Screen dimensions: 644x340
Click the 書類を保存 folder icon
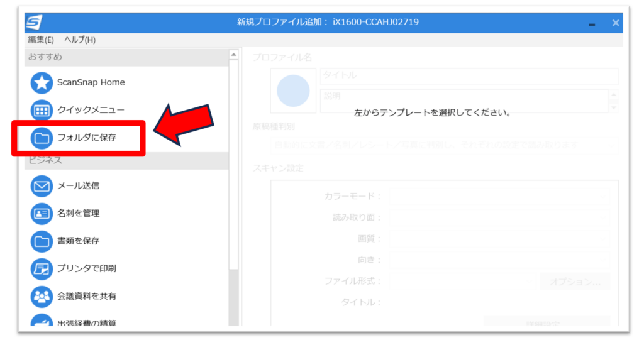42,241
